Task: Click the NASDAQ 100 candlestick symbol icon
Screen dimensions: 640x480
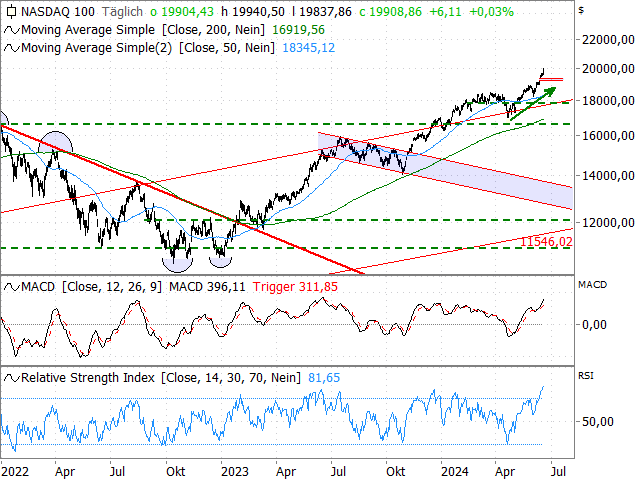Action: tap(11, 12)
